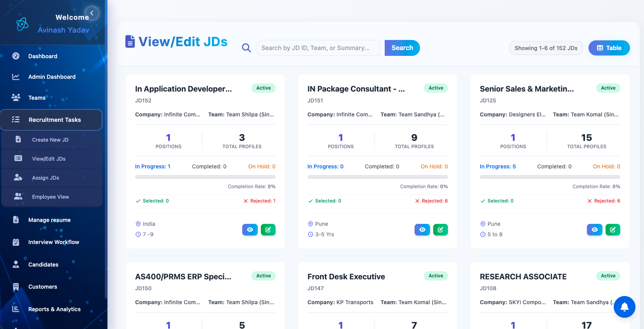Edit JD125 using the green edit icon
The height and width of the screenshot is (329, 644).
click(613, 230)
